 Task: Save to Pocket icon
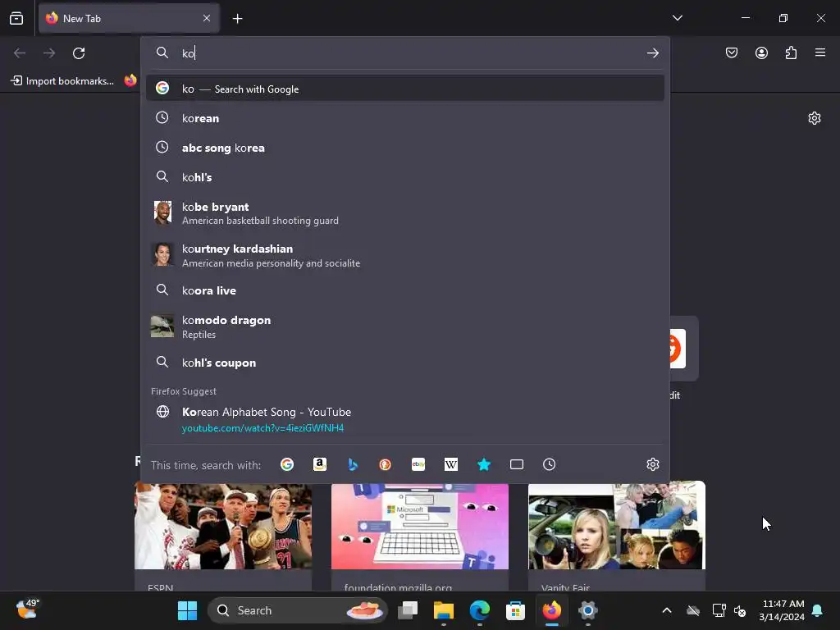coord(731,52)
